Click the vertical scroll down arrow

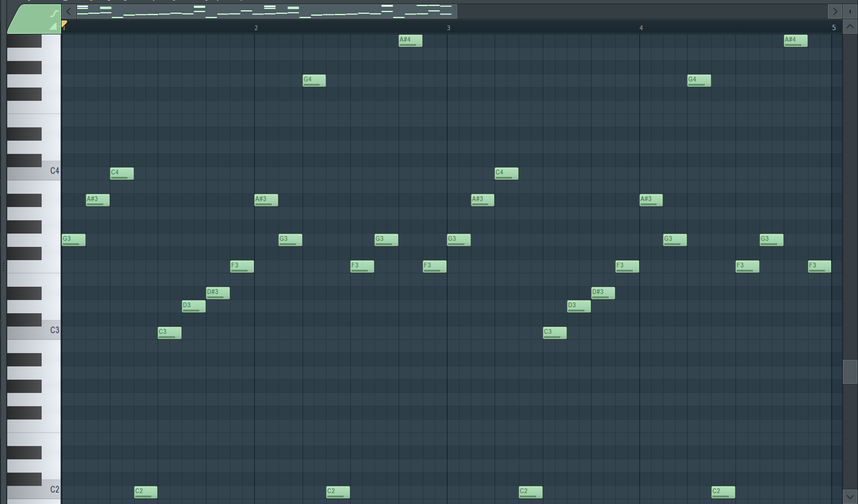click(850, 497)
